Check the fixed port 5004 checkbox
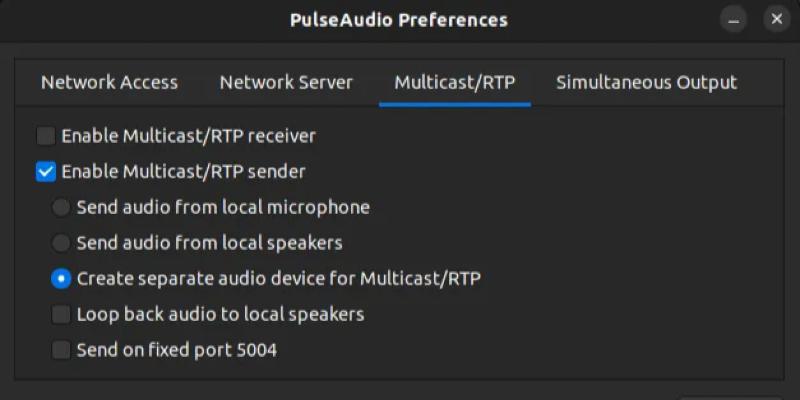800x400 pixels. click(62, 350)
